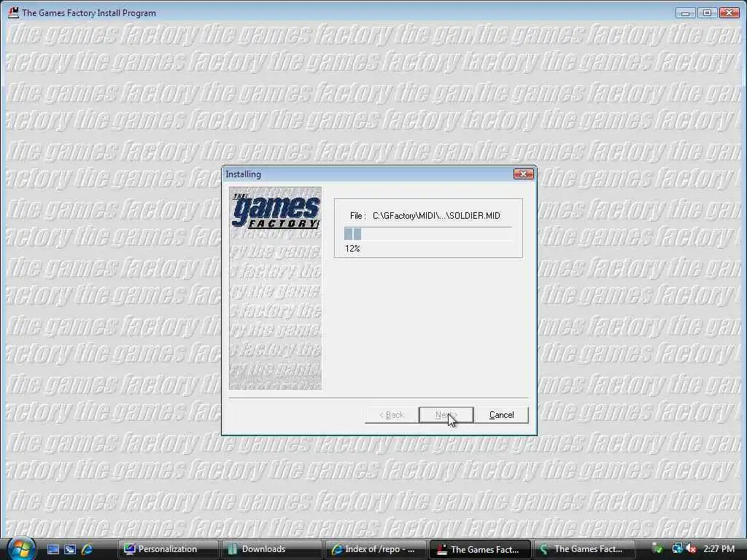Click the disabled Next button

(446, 415)
